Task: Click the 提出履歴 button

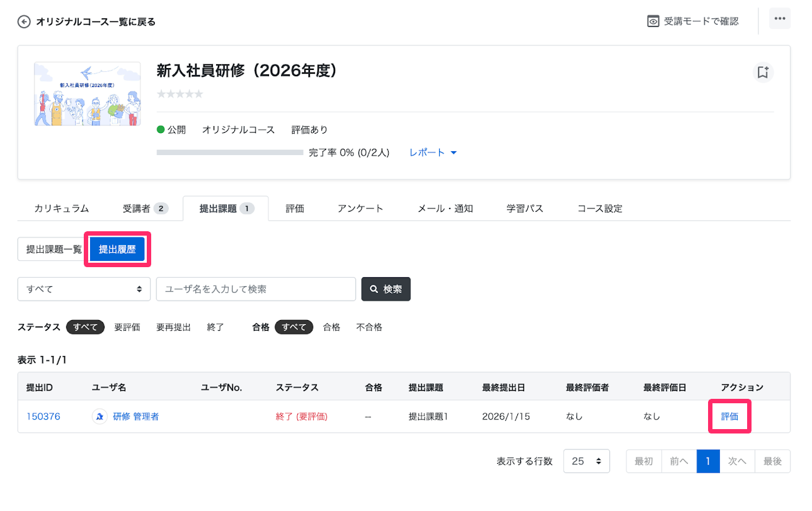Action: [x=117, y=250]
